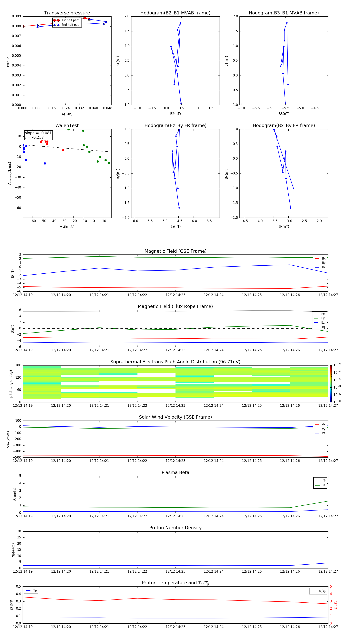Screen dimensions: 351x644
Task: Select the green β entry in Plasma Beta legend
Action: [320, 485]
